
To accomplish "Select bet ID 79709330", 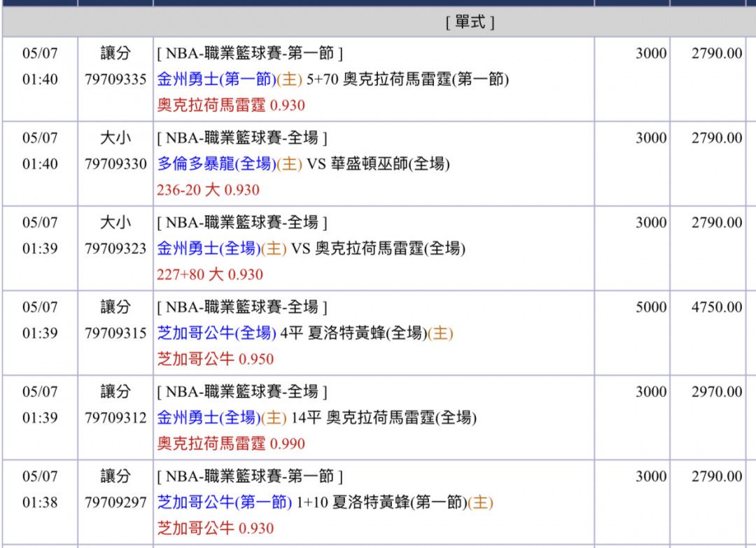I will (115, 164).
